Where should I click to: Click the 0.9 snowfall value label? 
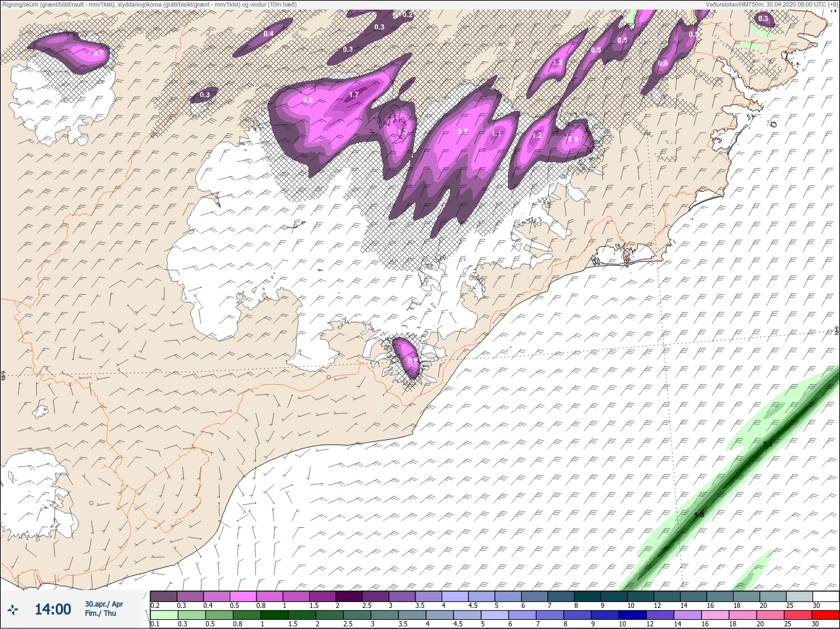coord(573,139)
